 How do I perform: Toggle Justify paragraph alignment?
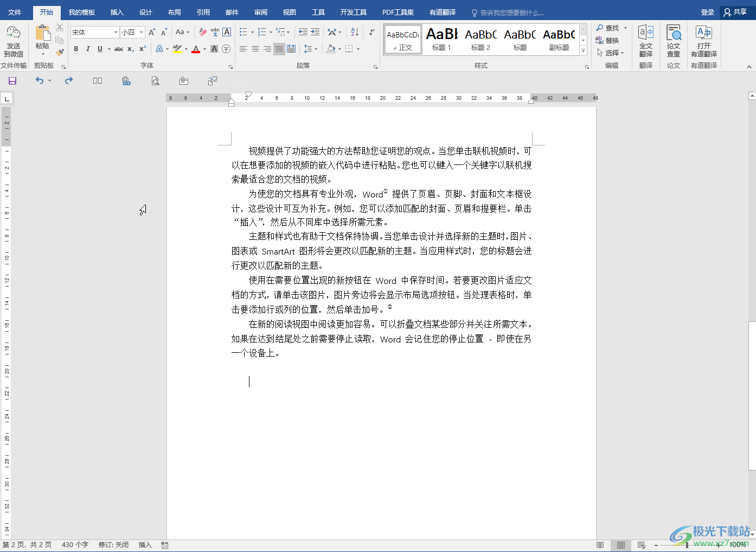pyautogui.click(x=279, y=49)
